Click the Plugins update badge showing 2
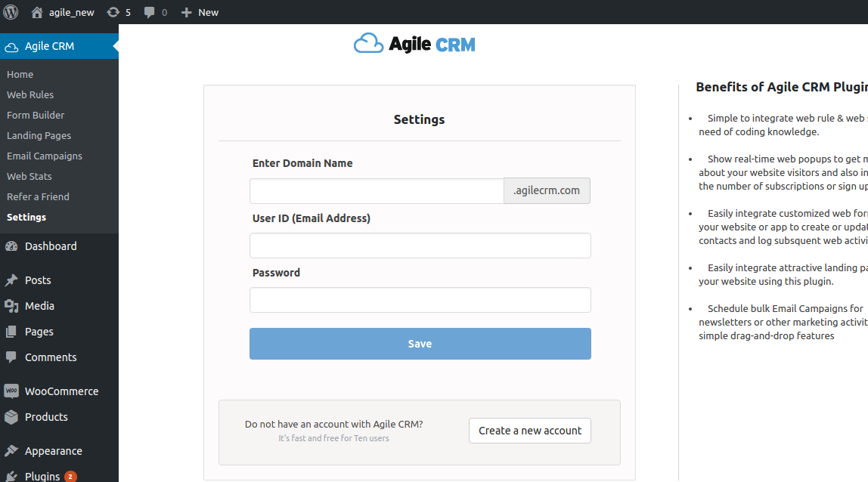 [70, 477]
